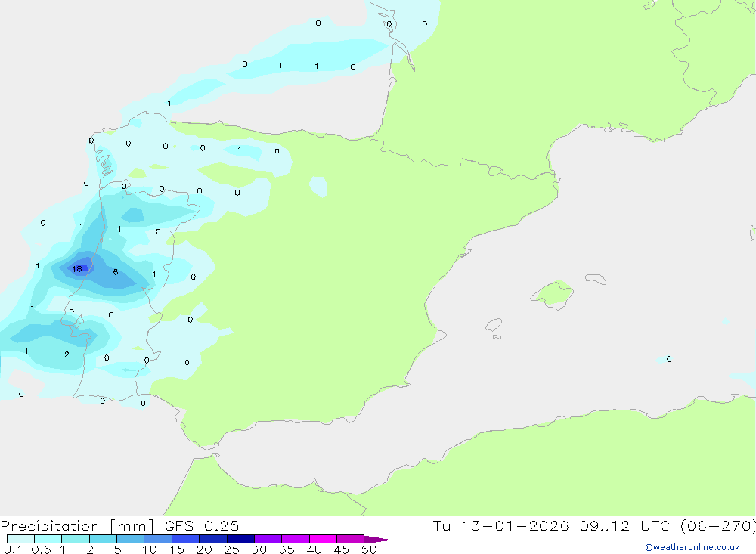Click the '10' legend scale label
This screenshot has width=756, height=554.
click(150, 549)
